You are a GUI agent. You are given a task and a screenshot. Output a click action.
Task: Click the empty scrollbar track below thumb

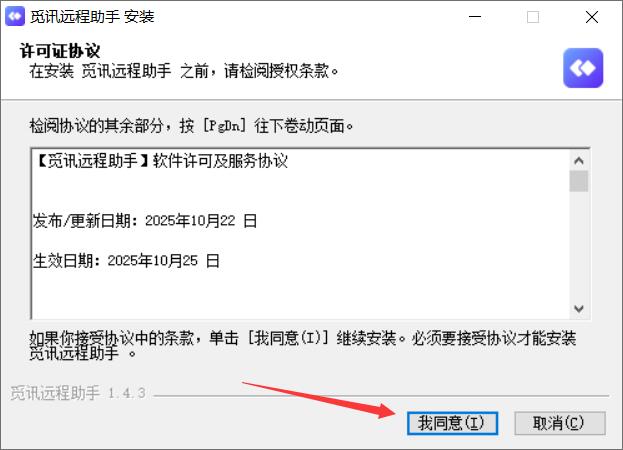(x=579, y=245)
